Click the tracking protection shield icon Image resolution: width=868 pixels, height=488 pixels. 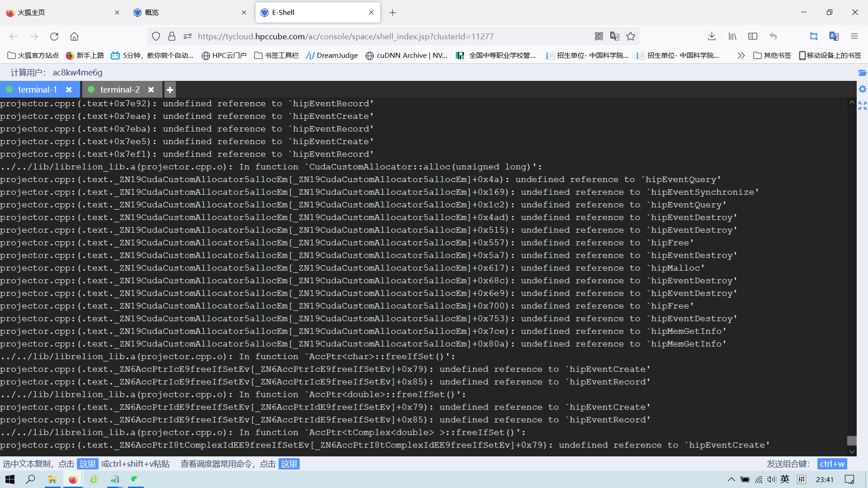coord(156,36)
